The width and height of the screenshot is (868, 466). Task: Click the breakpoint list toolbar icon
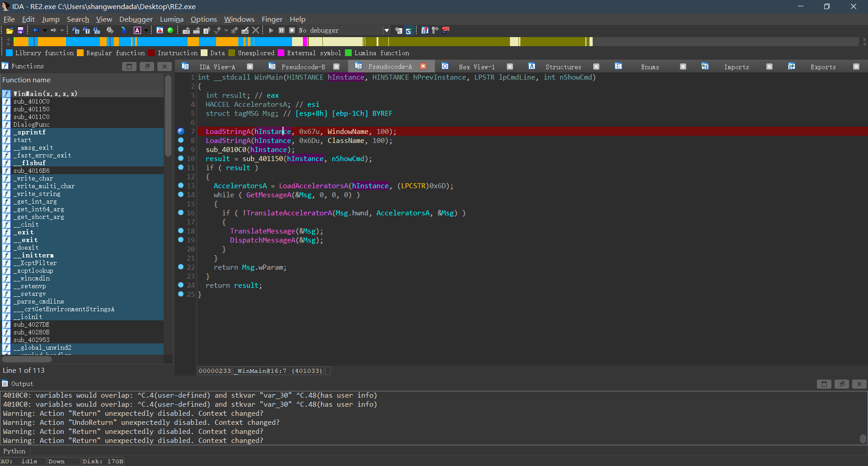(425, 30)
